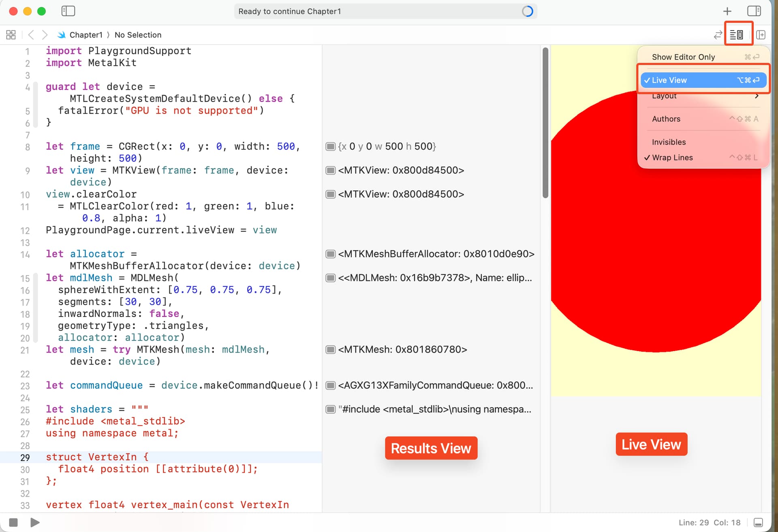Stop playground execution
This screenshot has width=778, height=532.
pos(13,522)
